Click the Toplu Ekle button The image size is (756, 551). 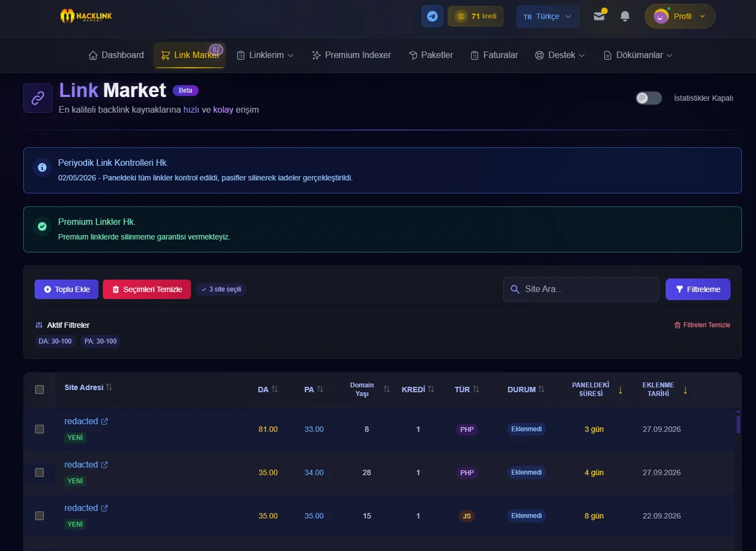click(67, 289)
